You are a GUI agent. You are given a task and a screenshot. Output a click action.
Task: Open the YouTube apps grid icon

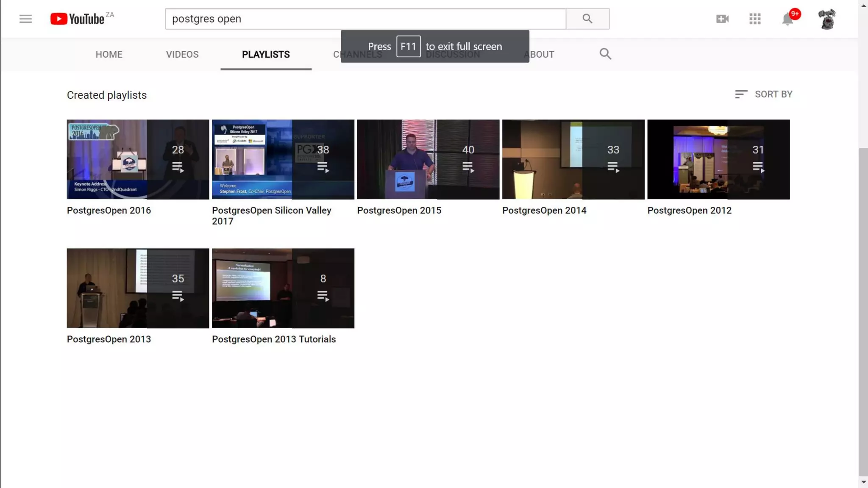click(x=755, y=19)
